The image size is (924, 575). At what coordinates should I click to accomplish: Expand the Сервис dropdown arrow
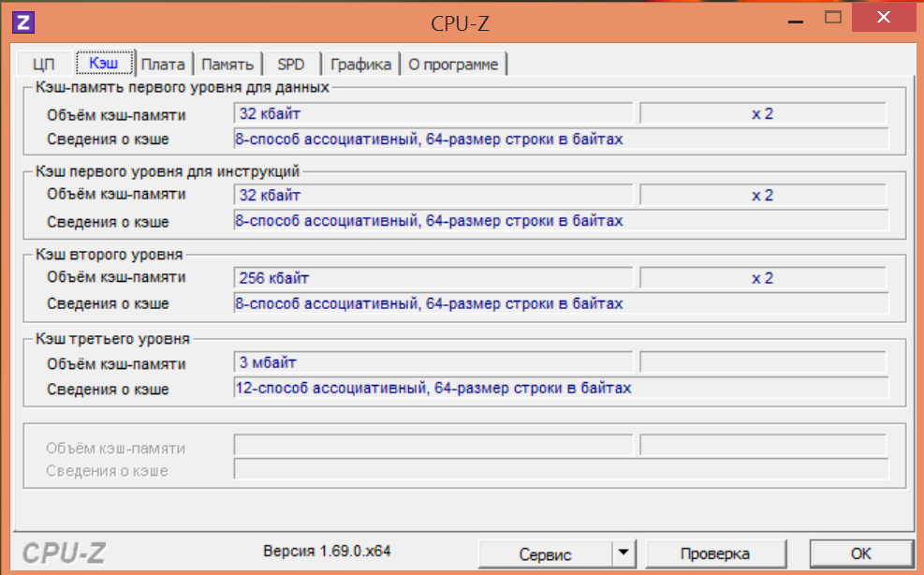tap(623, 553)
